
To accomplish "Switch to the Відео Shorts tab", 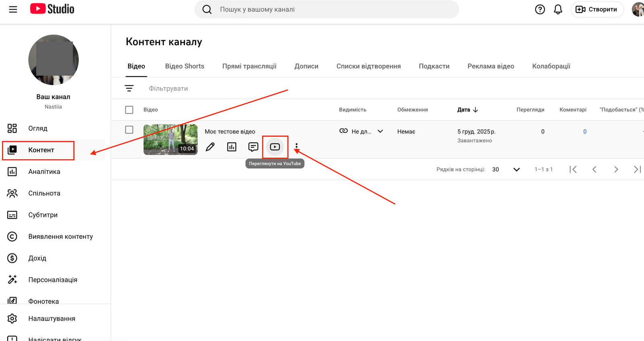I will tap(185, 66).
